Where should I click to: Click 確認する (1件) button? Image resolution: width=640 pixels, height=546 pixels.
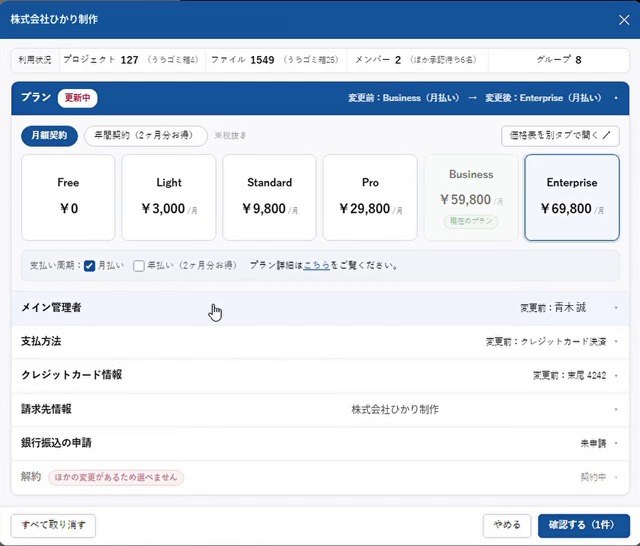[x=584, y=526]
